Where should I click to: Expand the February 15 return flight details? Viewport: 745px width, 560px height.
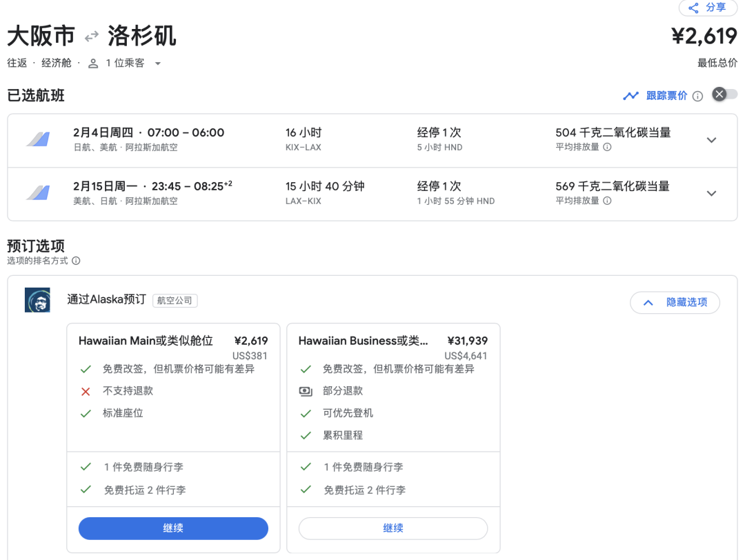click(x=711, y=193)
